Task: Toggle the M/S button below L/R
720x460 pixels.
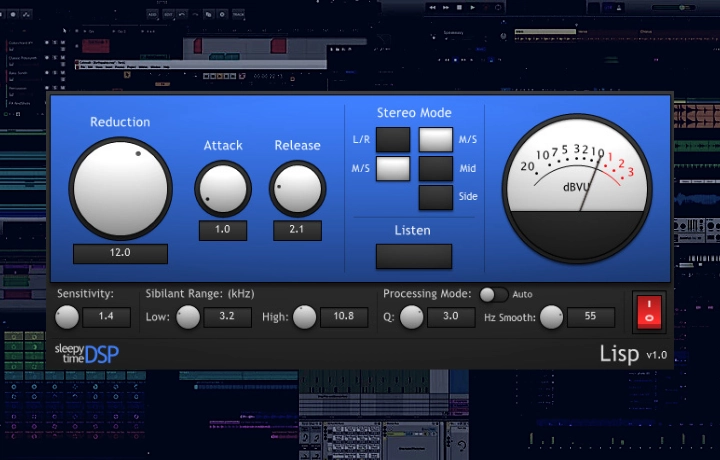Action: (x=393, y=168)
